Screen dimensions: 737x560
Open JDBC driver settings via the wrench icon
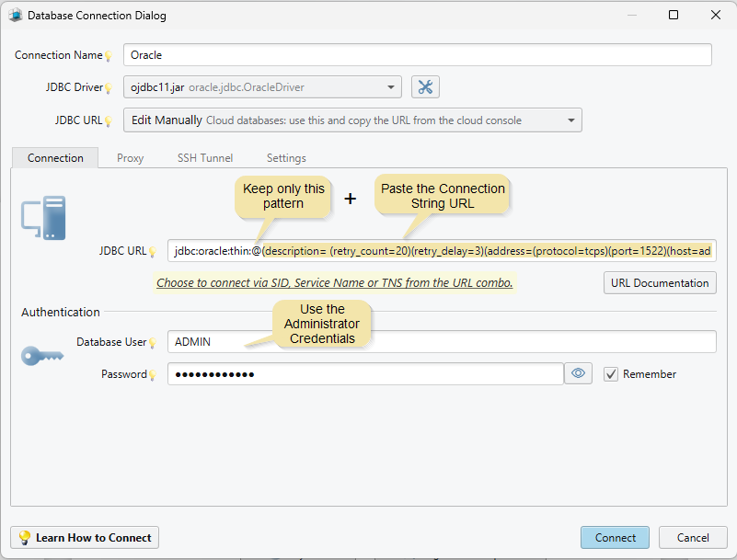[x=425, y=87]
